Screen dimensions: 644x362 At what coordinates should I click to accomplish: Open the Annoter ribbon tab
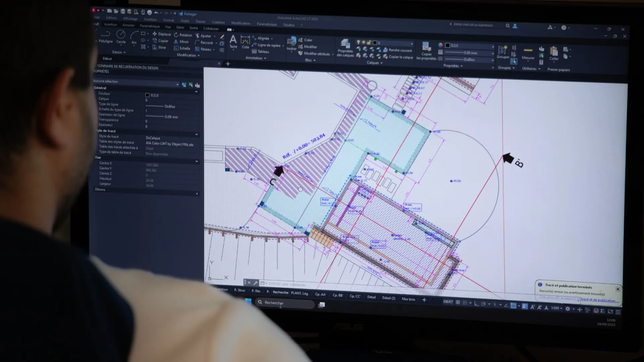(128, 25)
